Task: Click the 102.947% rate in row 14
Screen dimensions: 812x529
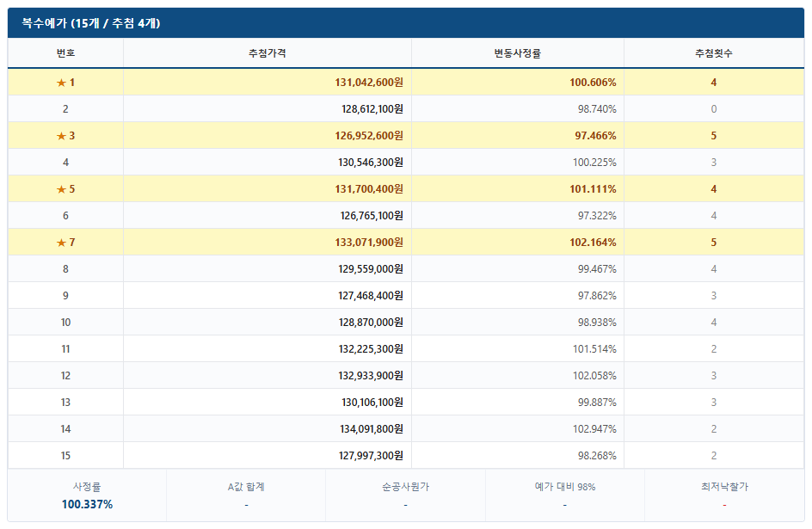Action: (x=594, y=429)
